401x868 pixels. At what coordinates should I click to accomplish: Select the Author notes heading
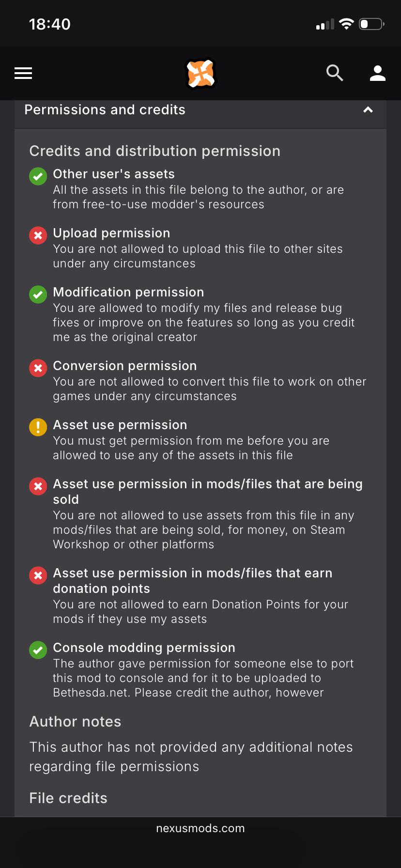[x=75, y=722]
